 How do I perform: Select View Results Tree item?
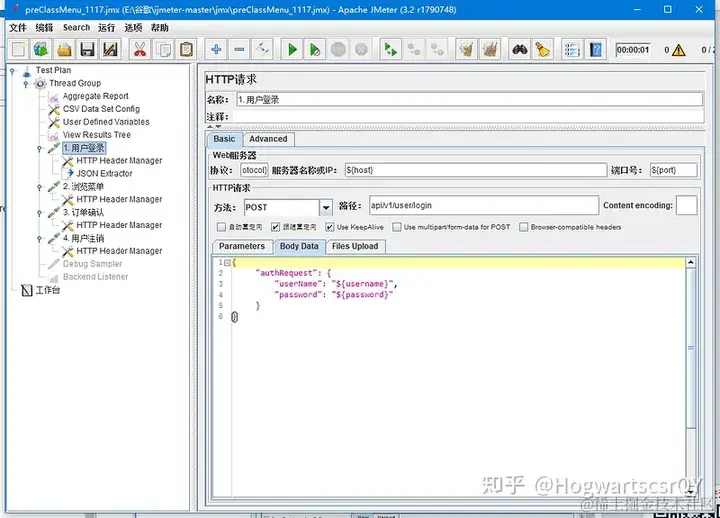click(x=96, y=135)
